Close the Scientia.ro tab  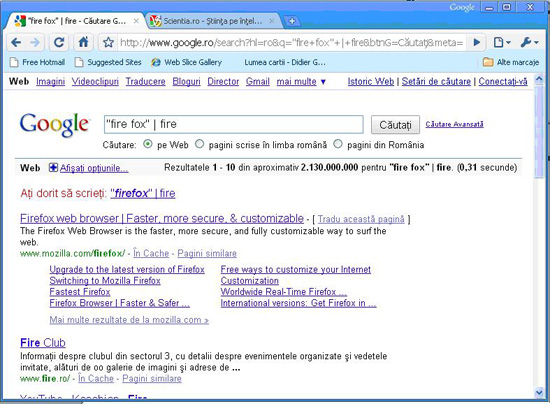(271, 21)
